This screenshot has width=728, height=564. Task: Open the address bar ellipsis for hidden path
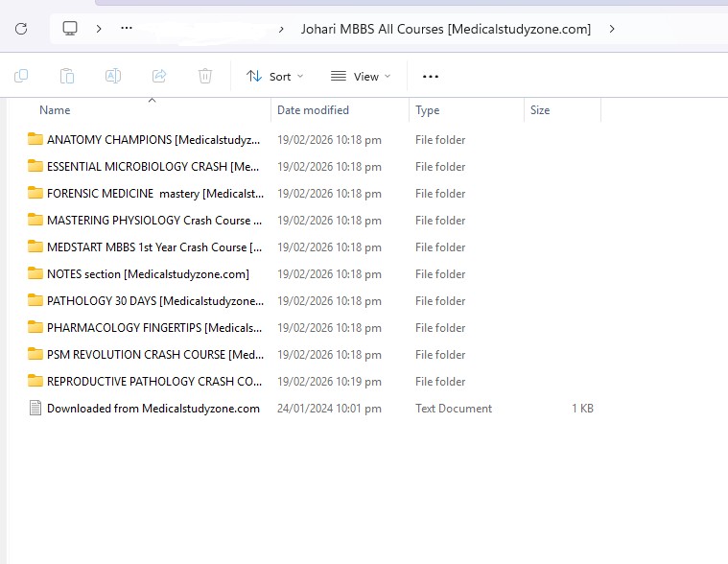(127, 29)
